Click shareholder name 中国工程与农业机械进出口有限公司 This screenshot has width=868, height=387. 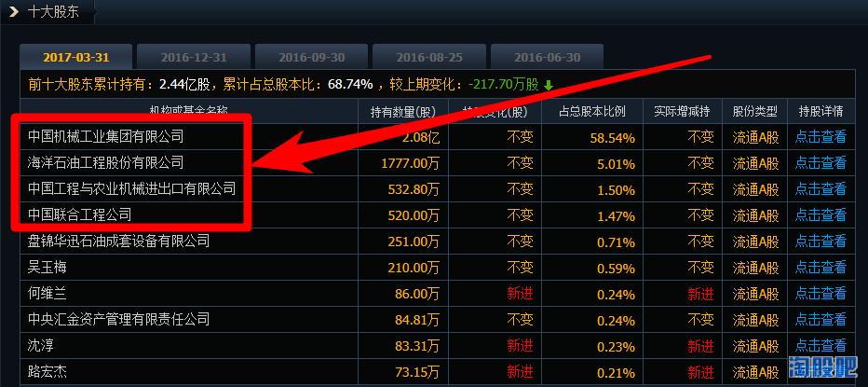[131, 188]
